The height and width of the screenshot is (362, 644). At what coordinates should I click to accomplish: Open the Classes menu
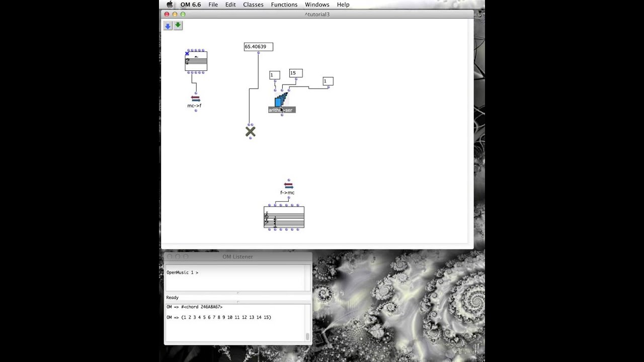253,5
